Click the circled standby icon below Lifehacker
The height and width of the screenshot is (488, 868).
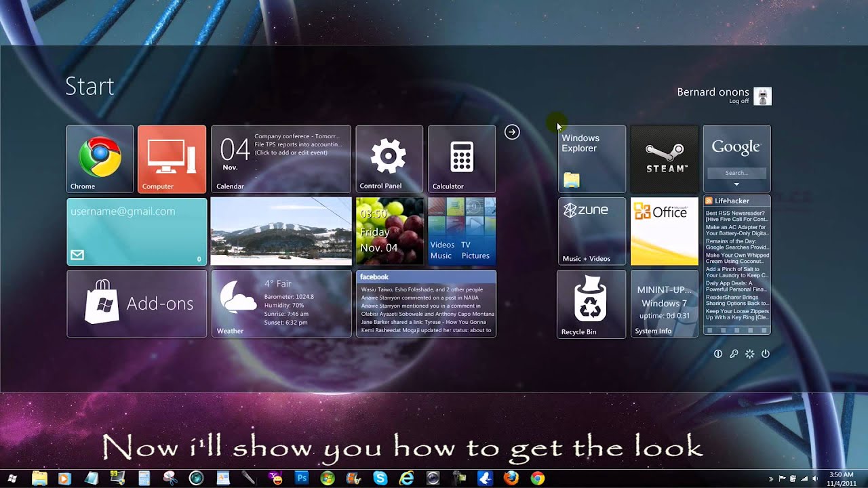(x=718, y=354)
